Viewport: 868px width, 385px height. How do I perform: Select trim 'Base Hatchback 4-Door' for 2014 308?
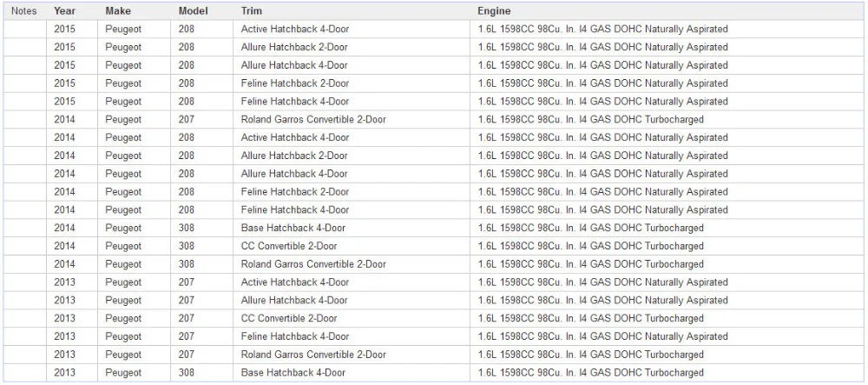(x=293, y=229)
